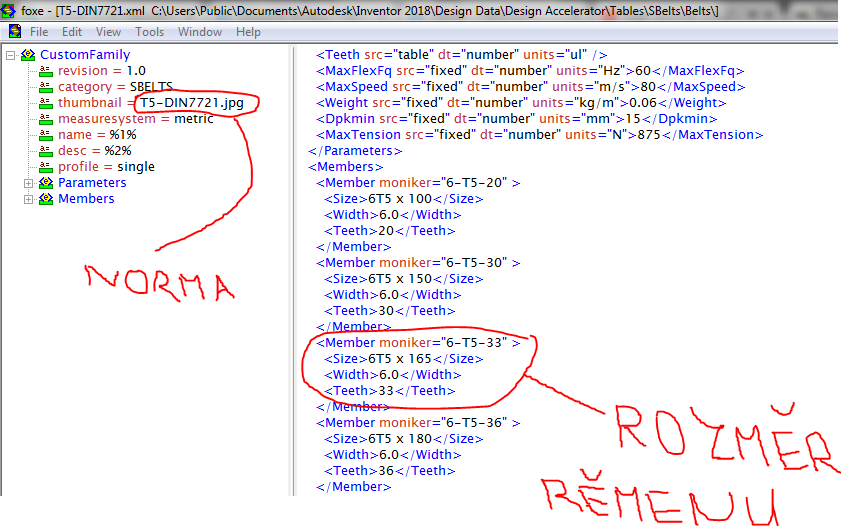Click the category attribute icon
The width and height of the screenshot is (841, 526).
[x=46, y=87]
